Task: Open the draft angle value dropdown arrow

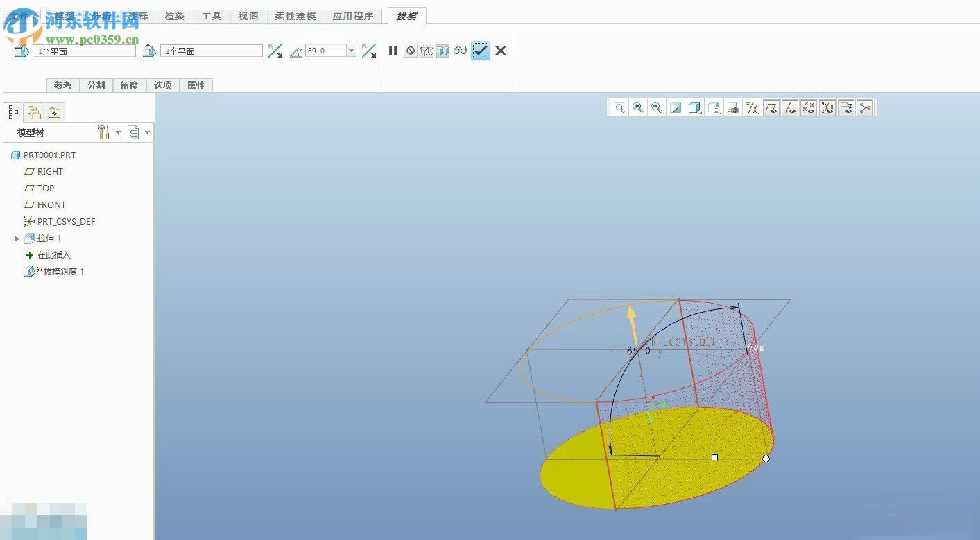Action: [x=351, y=51]
